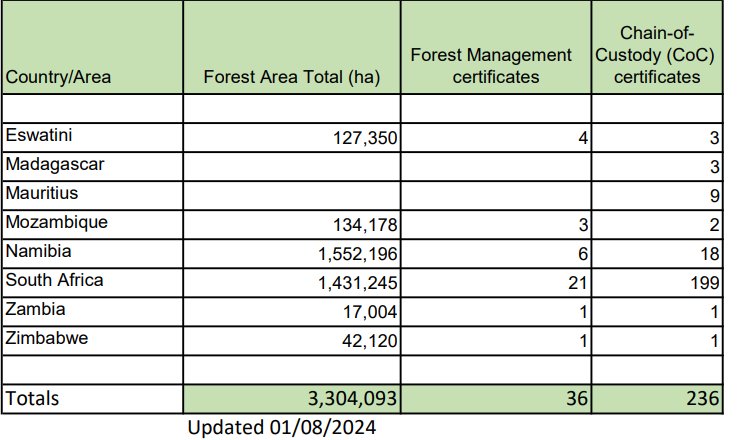Screen dimensions: 740x440
Task: Click the Totals row label
Action: pyautogui.click(x=32, y=398)
